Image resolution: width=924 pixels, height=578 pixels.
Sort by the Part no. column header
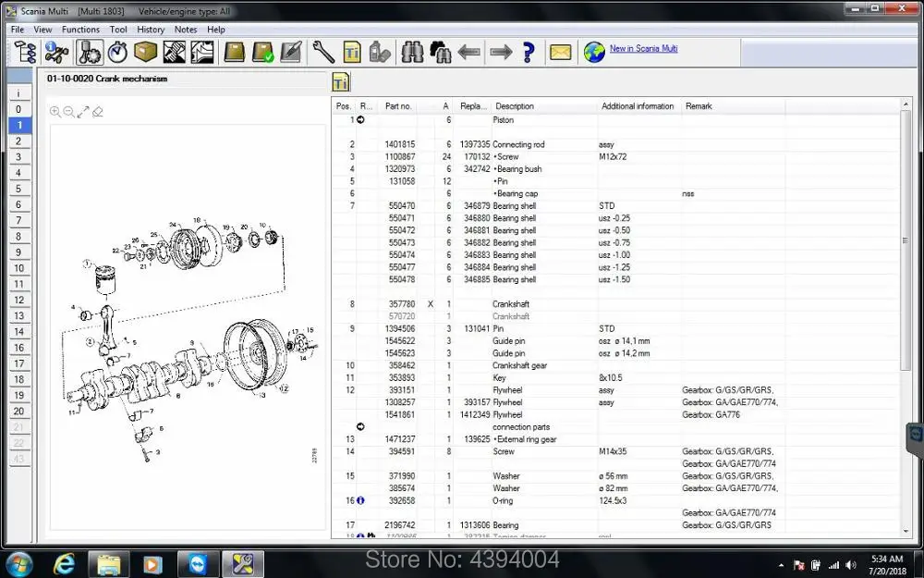(x=398, y=106)
